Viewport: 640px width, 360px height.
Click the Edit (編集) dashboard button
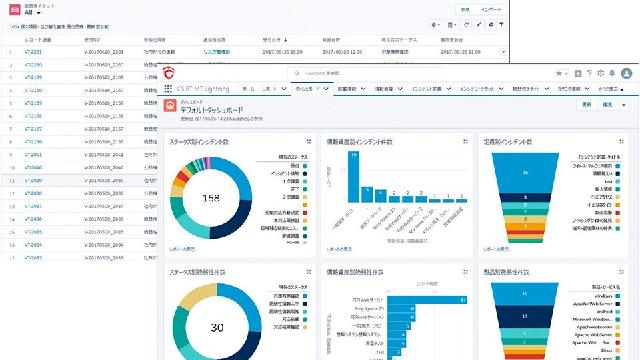click(607, 105)
